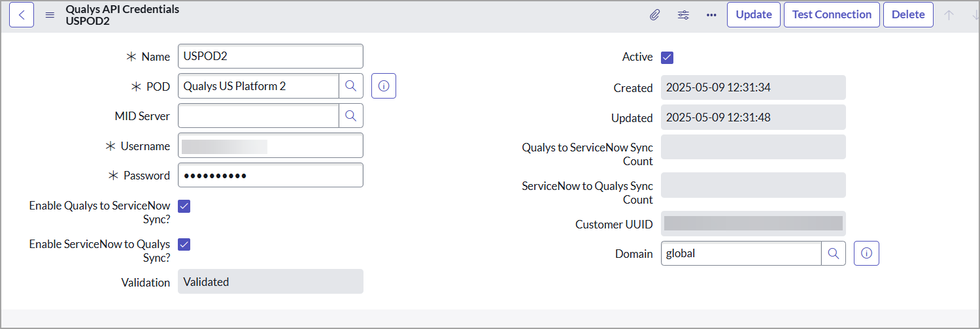Uncheck Enable Qualys to ServiceNow Sync
This screenshot has width=980, height=329.
184,206
